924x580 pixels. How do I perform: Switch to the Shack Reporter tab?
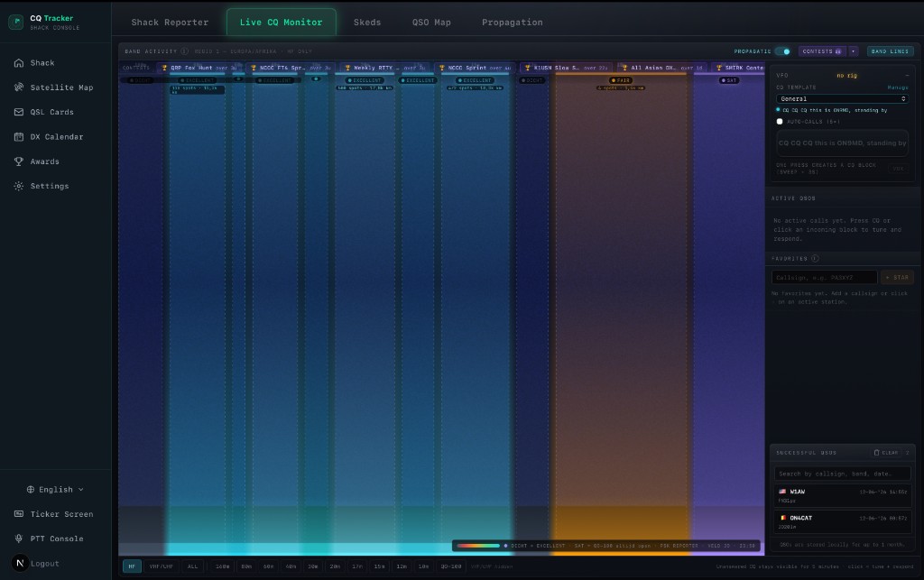170,23
